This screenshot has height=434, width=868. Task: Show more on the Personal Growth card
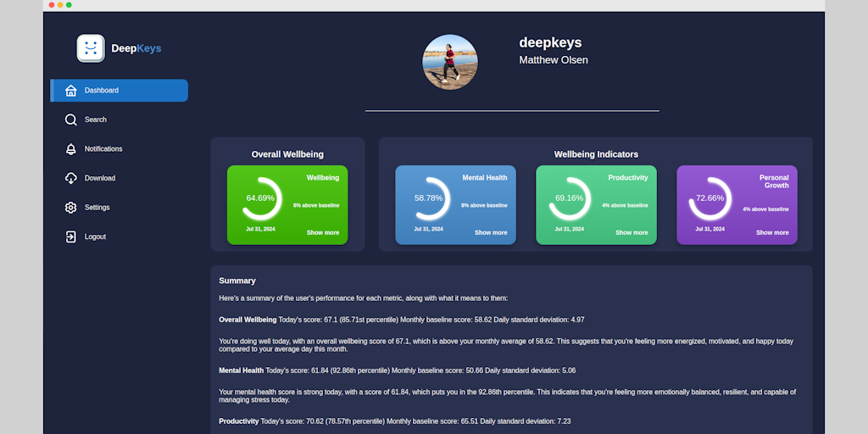[x=772, y=232]
